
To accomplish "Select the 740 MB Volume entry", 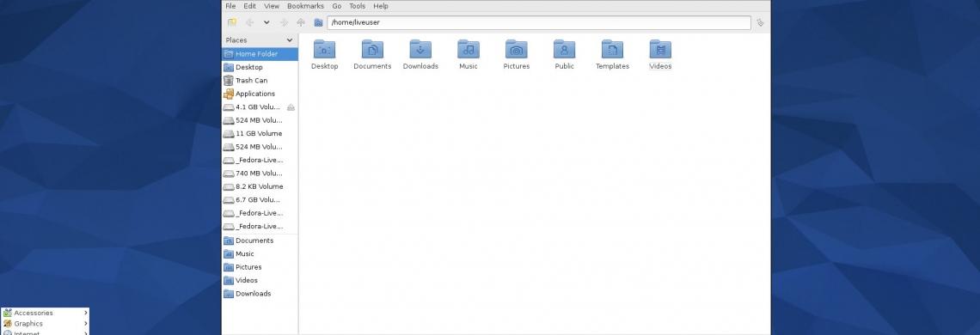I will (260, 174).
